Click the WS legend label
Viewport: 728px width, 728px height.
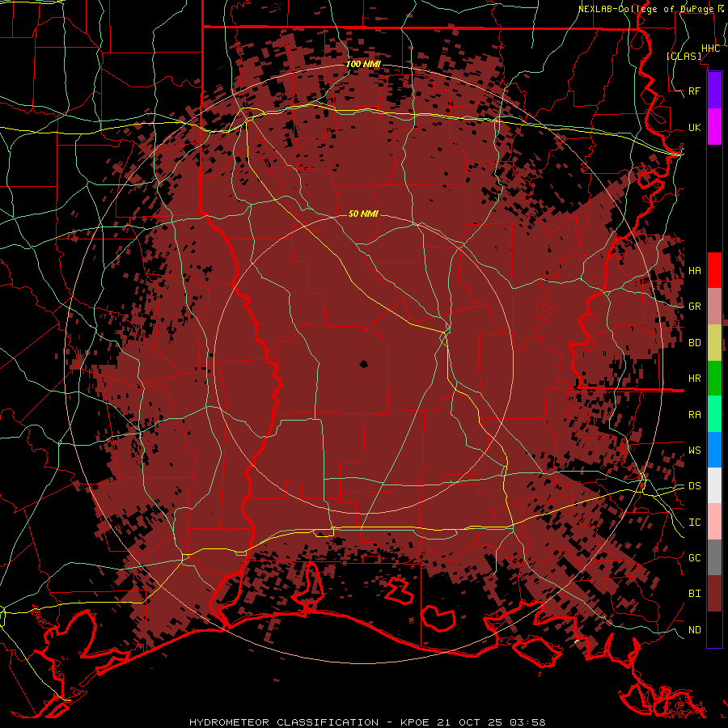click(695, 451)
